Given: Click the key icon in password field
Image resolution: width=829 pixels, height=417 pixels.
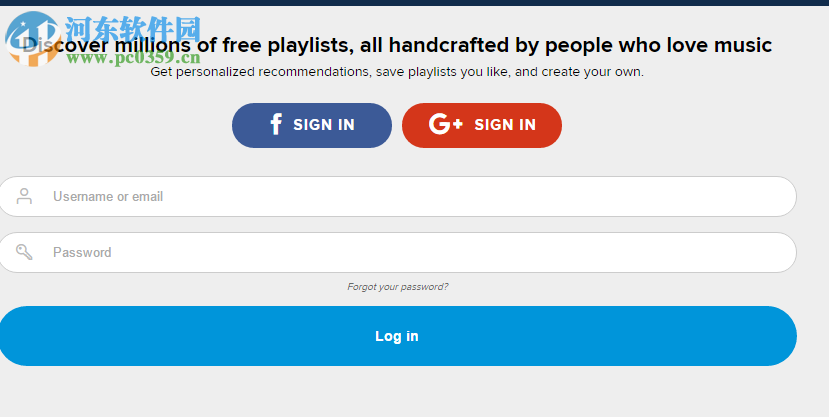Looking at the screenshot, I should (x=24, y=252).
